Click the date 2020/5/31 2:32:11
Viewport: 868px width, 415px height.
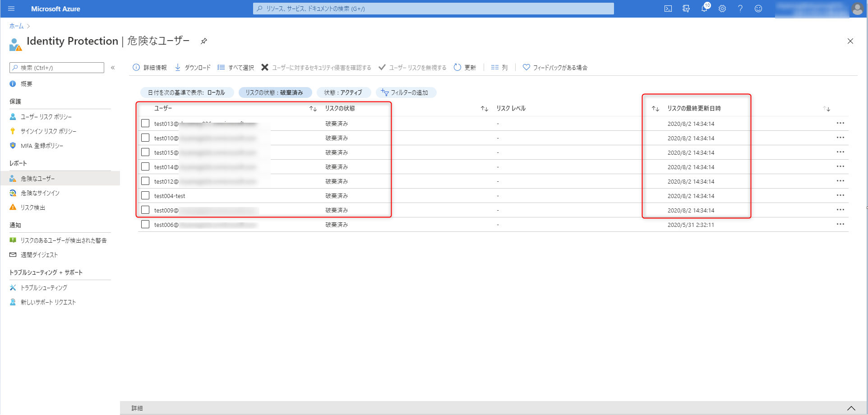691,225
